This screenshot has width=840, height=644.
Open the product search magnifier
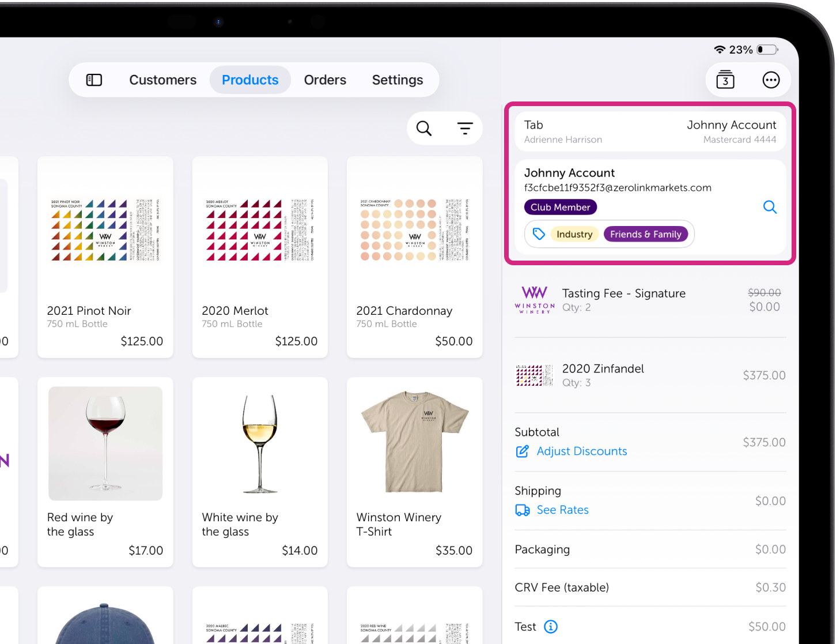click(424, 128)
